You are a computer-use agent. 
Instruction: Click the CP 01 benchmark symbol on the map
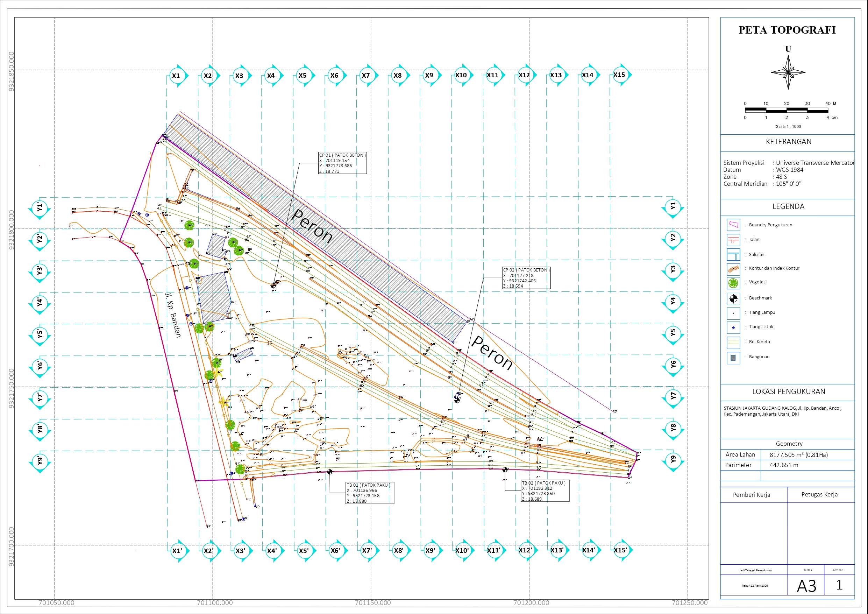273,285
